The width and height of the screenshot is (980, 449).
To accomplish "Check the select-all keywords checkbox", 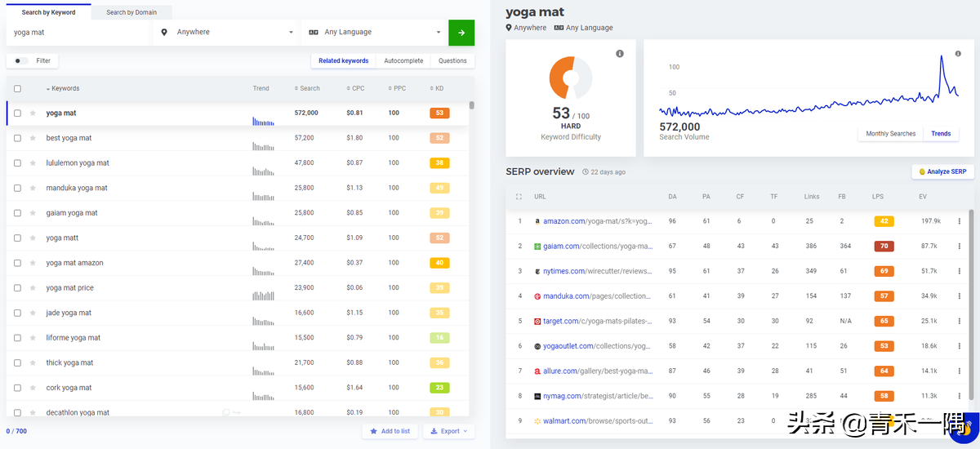I will pyautogui.click(x=17, y=88).
